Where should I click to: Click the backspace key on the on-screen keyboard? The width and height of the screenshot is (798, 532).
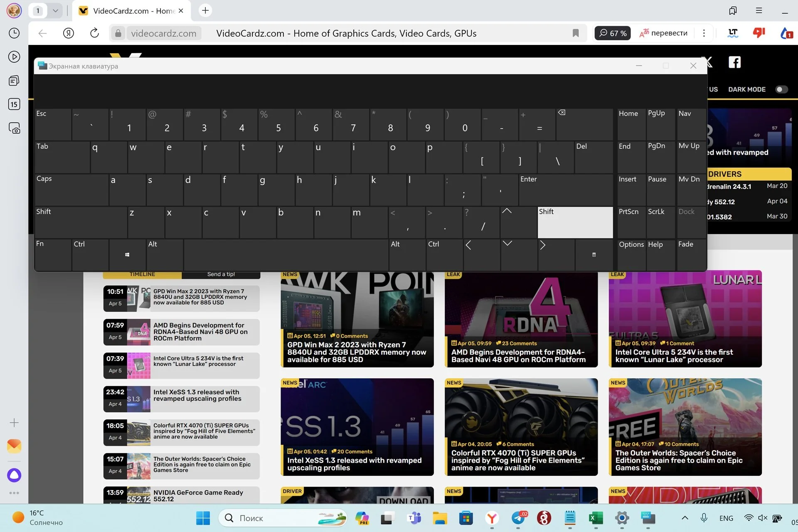point(584,124)
